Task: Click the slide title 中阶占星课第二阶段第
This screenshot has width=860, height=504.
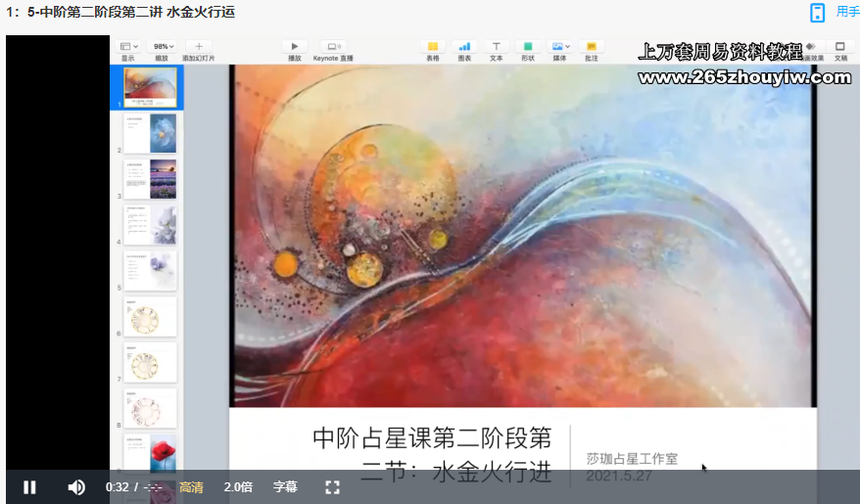Action: (432, 438)
